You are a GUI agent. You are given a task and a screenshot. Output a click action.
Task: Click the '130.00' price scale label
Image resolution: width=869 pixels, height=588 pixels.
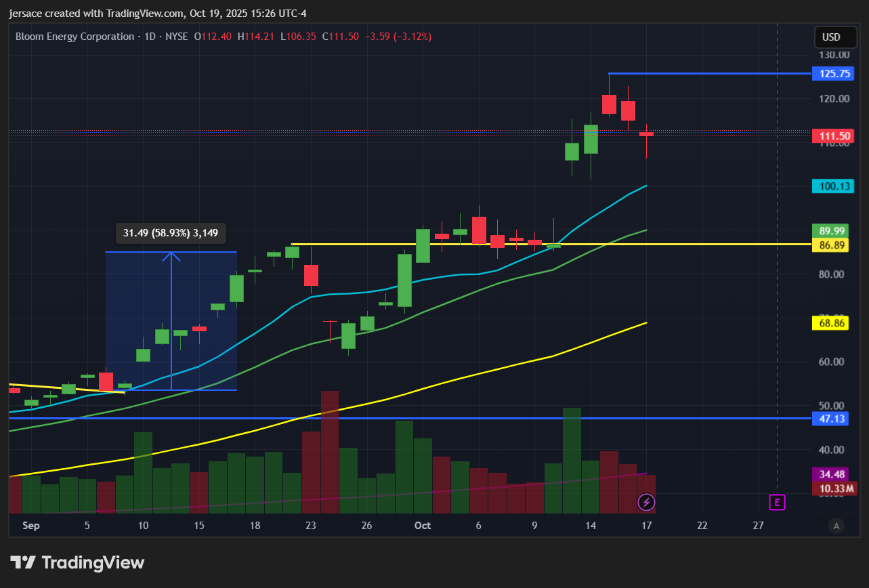(834, 55)
